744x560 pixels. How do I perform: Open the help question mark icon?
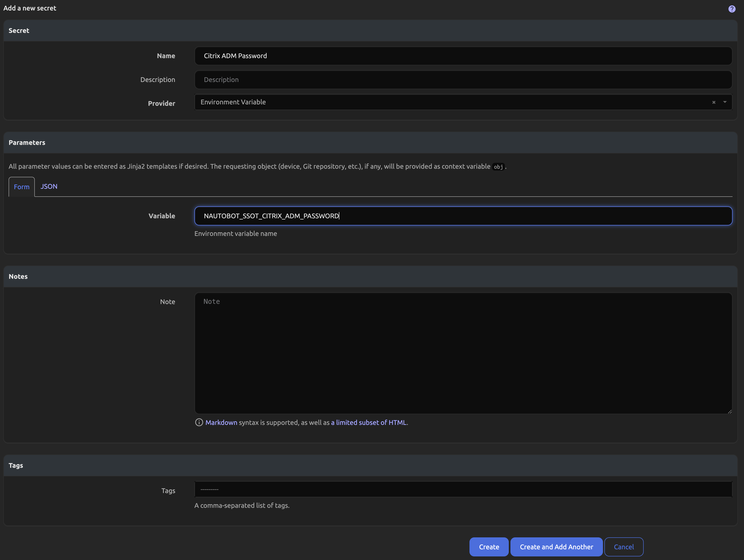click(x=732, y=9)
